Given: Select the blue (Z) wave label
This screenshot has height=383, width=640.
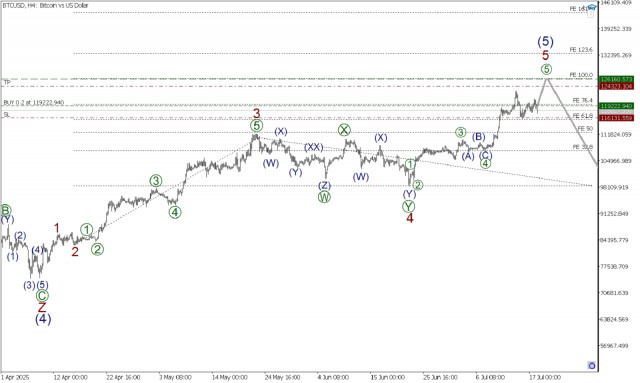Looking at the screenshot, I should (x=324, y=186).
